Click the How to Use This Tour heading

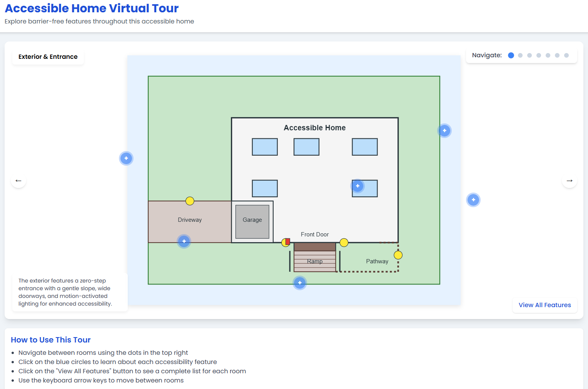[51, 340]
